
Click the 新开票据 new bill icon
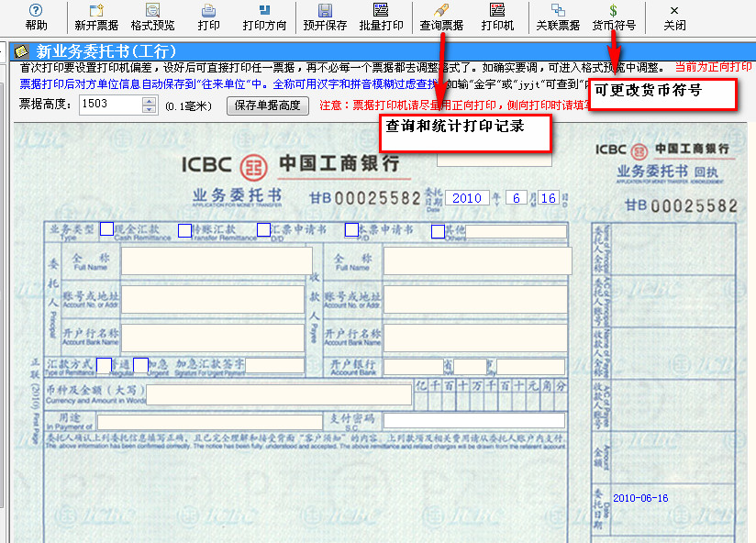pyautogui.click(x=96, y=17)
